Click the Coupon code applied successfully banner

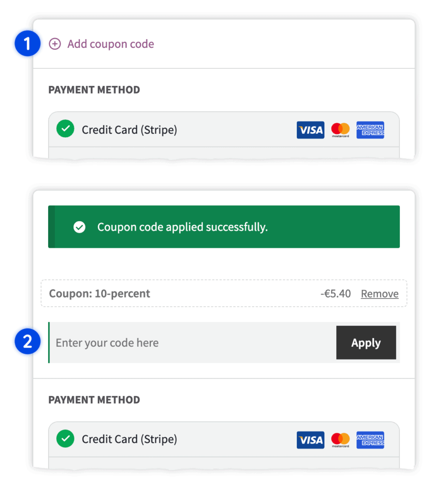224,227
